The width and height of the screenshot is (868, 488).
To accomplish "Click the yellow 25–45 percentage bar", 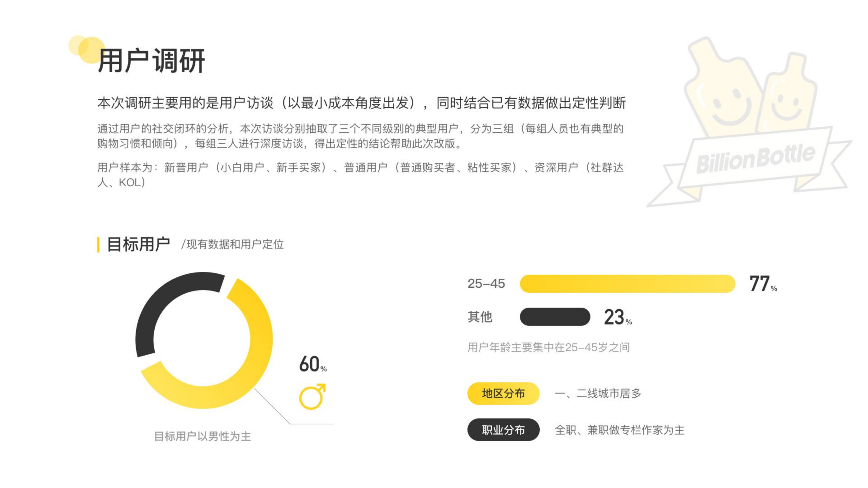I will (x=627, y=284).
